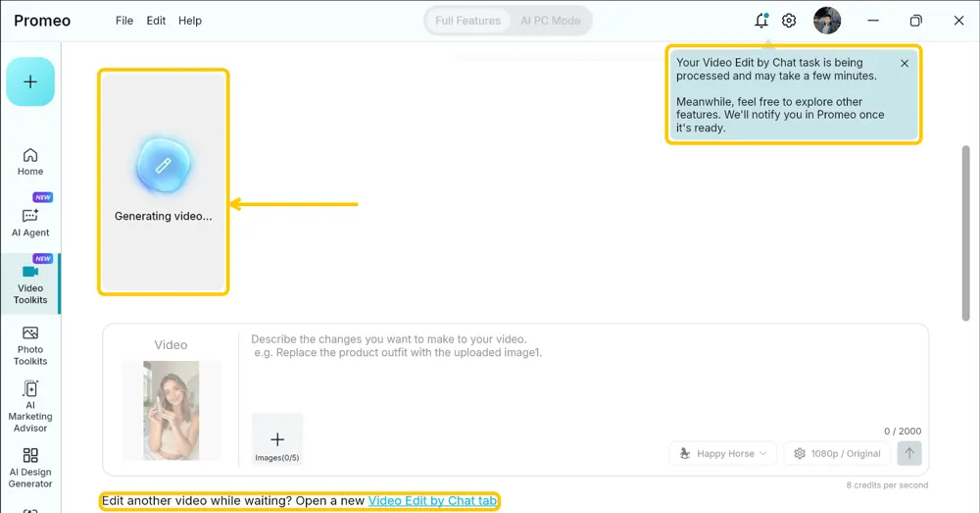
Task: Open the notifications bell
Action: (x=761, y=21)
